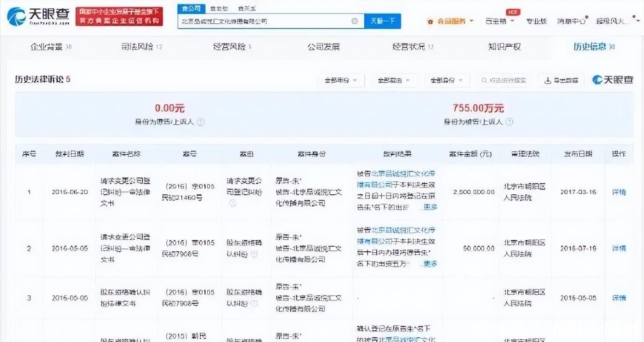Viewport: 644px width, 342px height.
Task: Click the crown icon beside 会员服务
Action: click(x=430, y=21)
